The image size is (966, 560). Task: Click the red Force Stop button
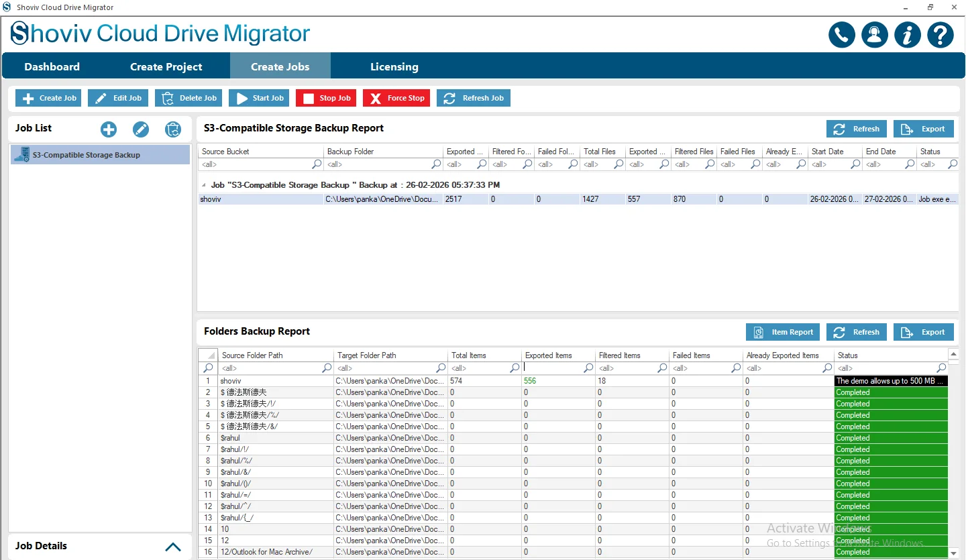click(396, 98)
